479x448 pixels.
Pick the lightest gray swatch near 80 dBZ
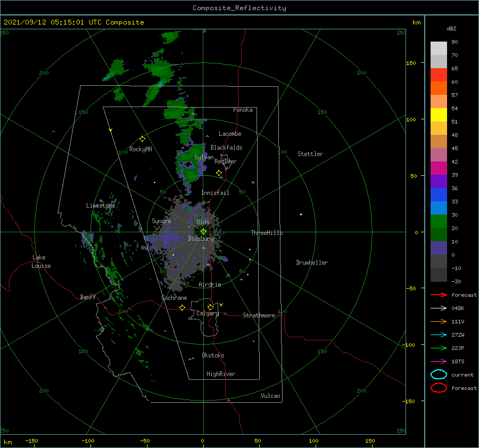(x=439, y=48)
